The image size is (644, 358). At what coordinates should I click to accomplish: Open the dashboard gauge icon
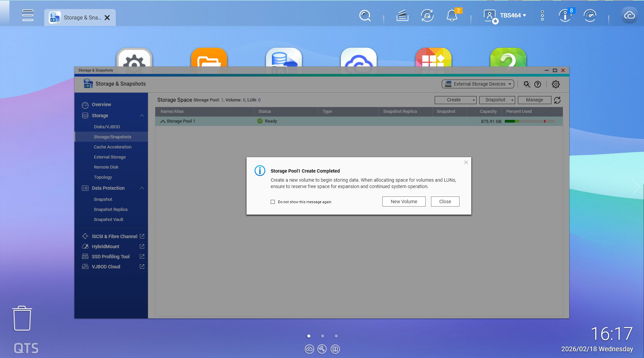tap(590, 15)
